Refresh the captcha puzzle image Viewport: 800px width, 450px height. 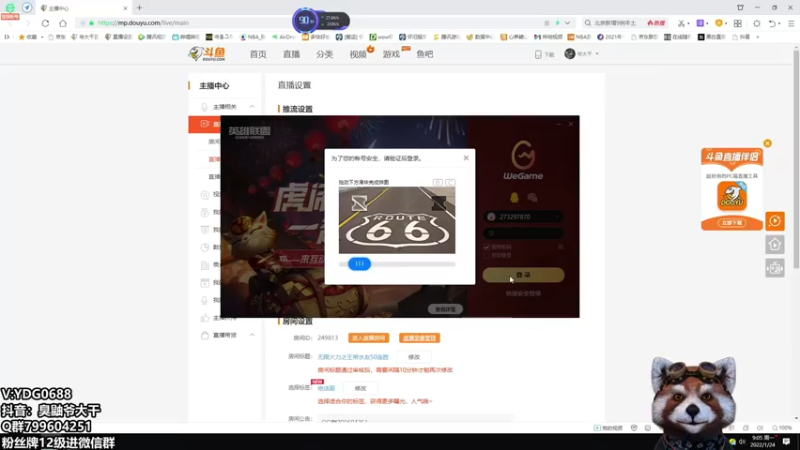(450, 182)
